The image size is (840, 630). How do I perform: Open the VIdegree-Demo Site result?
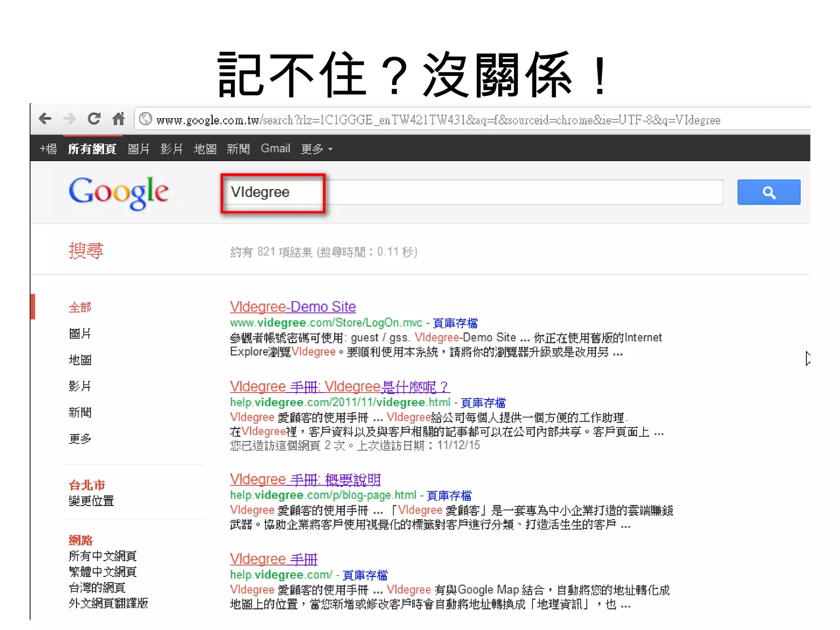[293, 306]
